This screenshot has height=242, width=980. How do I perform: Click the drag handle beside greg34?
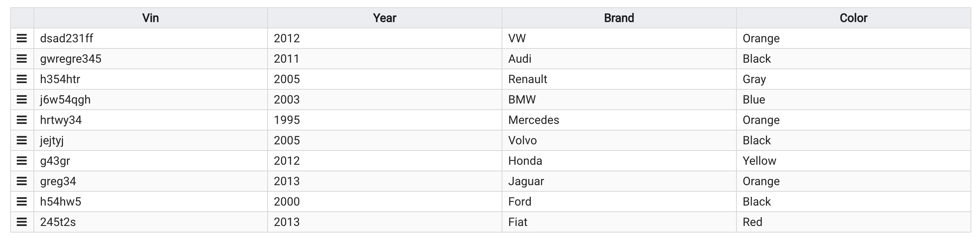pos(22,181)
